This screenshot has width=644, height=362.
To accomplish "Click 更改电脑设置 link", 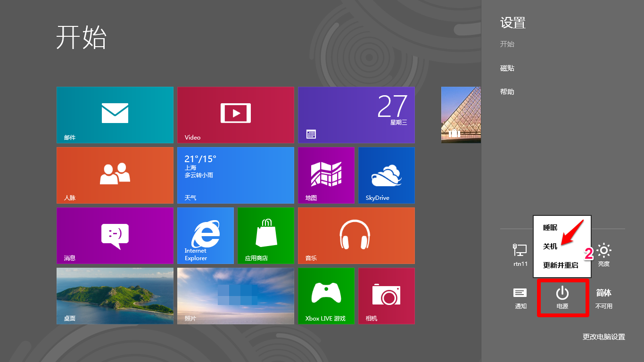I will [x=603, y=337].
